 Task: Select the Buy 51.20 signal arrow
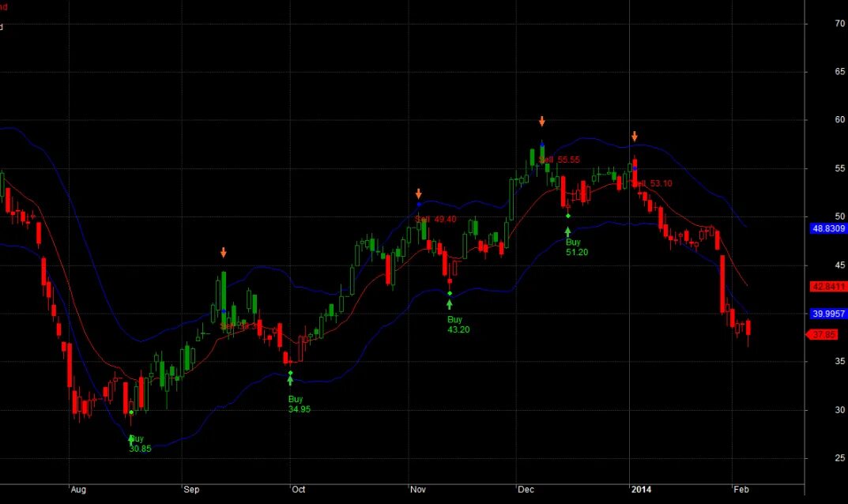click(567, 230)
